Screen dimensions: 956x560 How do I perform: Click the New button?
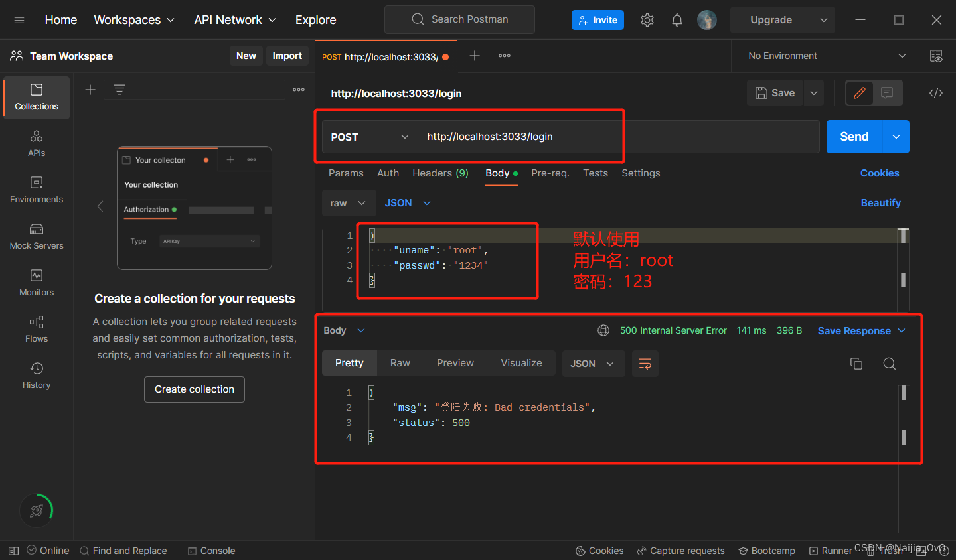point(246,56)
